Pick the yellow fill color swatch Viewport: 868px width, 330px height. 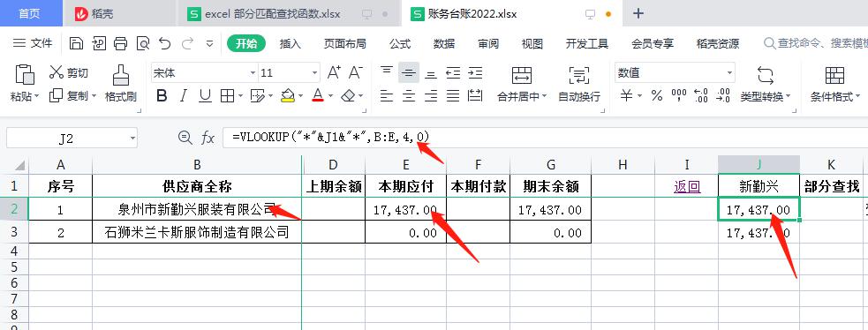click(x=288, y=96)
